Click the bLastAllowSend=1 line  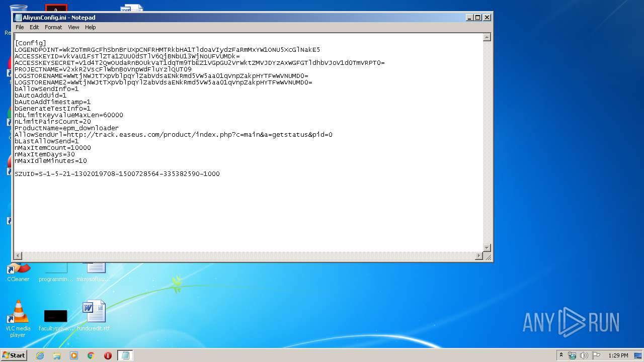47,141
